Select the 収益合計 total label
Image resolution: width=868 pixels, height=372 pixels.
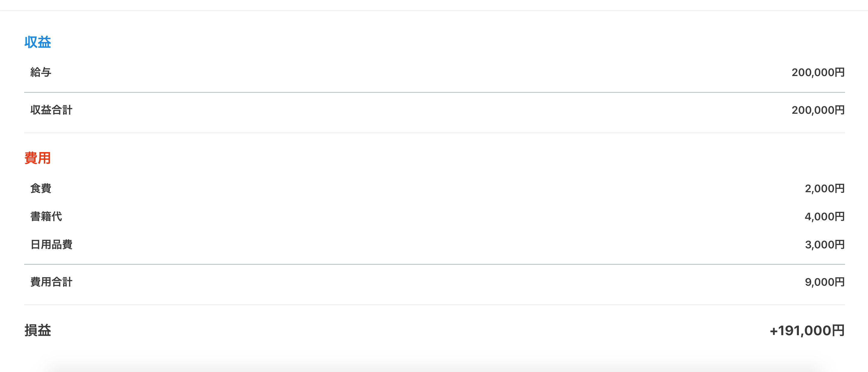pos(51,110)
